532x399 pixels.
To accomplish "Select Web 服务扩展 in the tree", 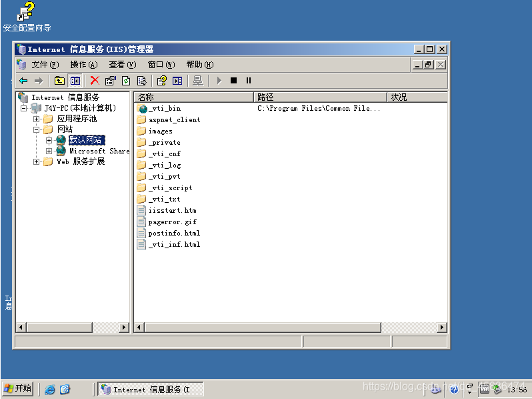I will click(x=81, y=161).
